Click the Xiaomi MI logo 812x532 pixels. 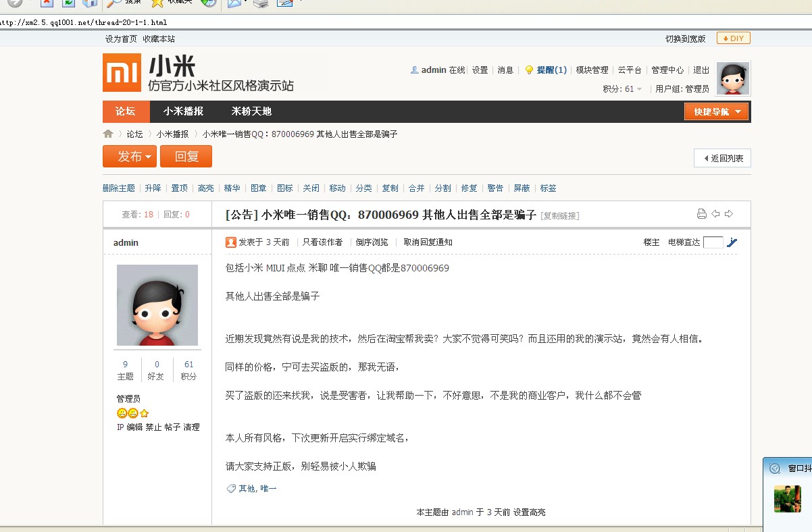click(x=122, y=72)
